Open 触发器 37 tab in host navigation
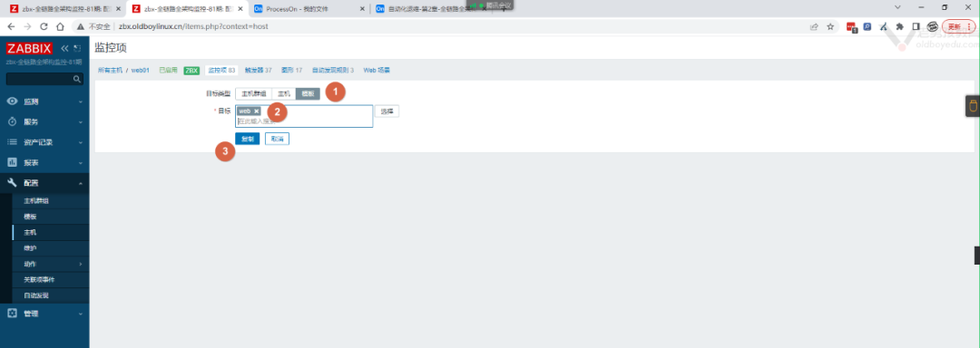980x348 pixels. pyautogui.click(x=258, y=71)
